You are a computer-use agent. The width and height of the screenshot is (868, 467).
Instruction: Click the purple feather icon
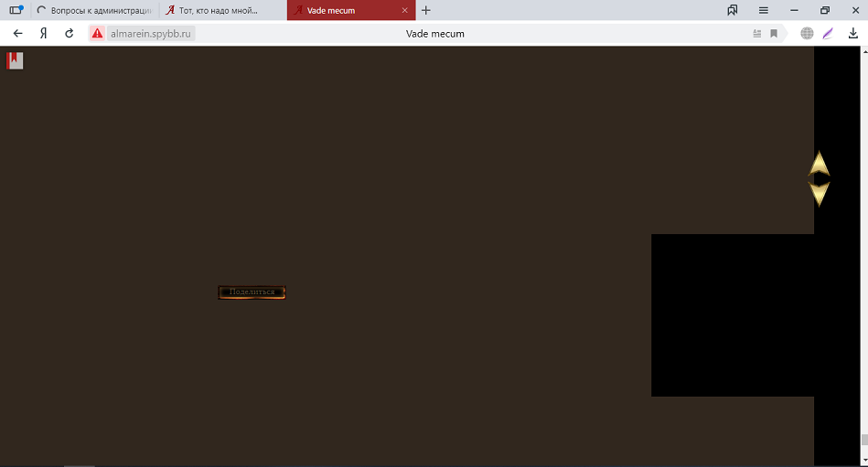click(x=828, y=33)
